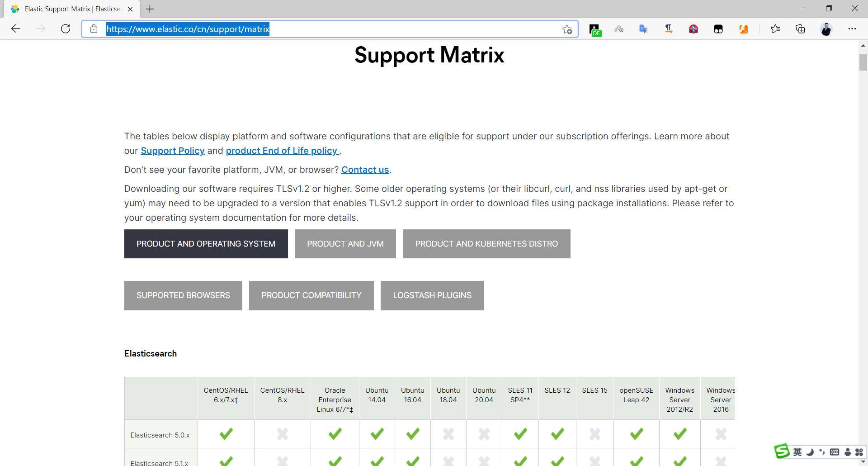Viewport: 868px width, 466px height.
Task: Click Elasticsearch 5.0.x cross under SLES 15
Action: pyautogui.click(x=595, y=434)
